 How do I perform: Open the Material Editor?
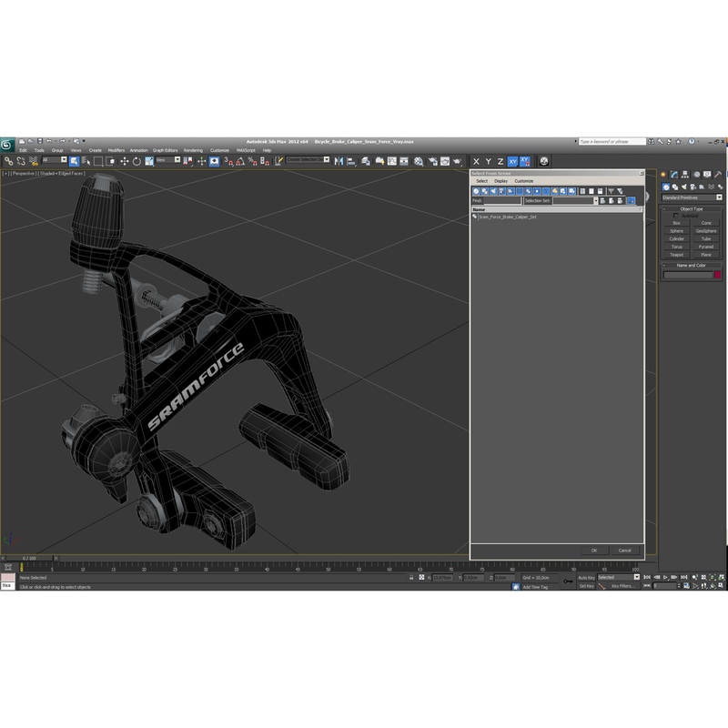tap(417, 159)
